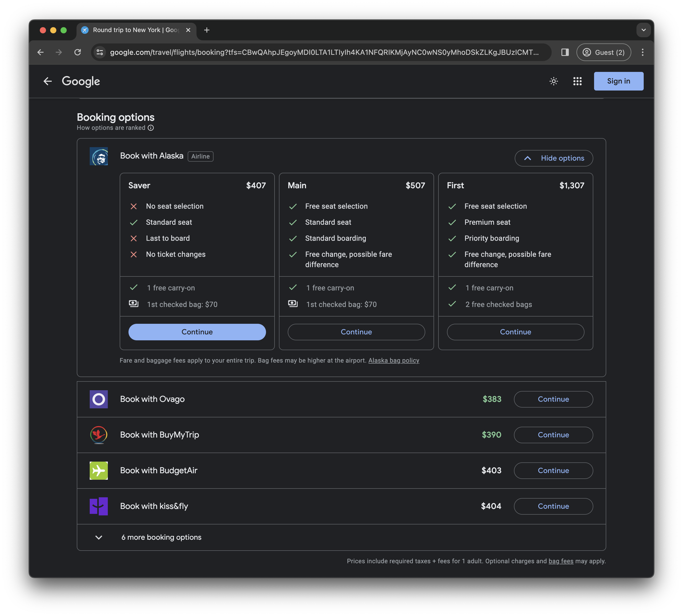Toggle the light/dark theme sun icon
This screenshot has width=683, height=616.
553,81
